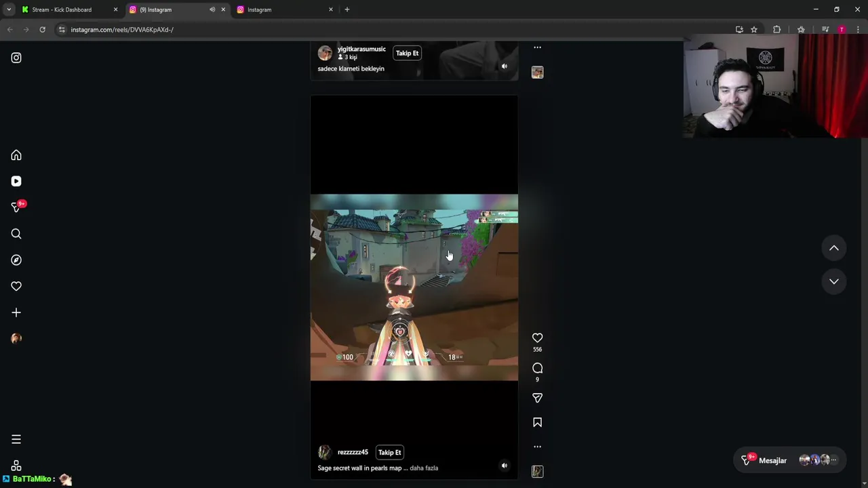Go to next reel with down chevron
Screen dimensions: 868x488
834,281
